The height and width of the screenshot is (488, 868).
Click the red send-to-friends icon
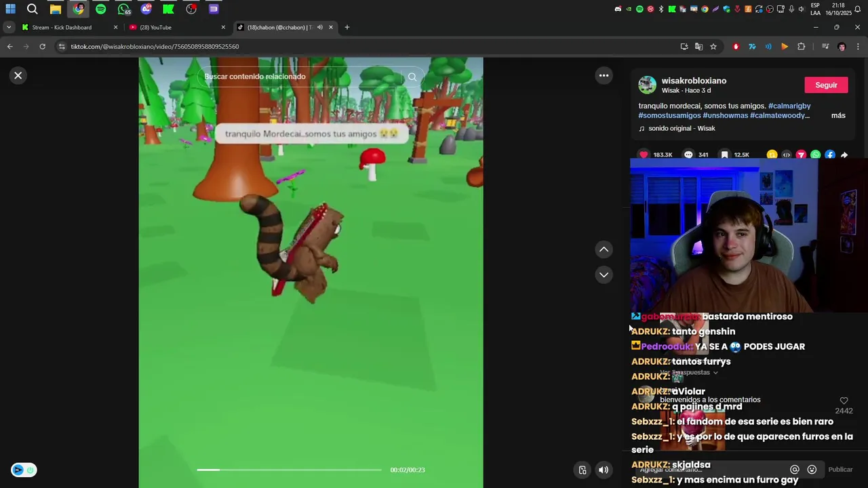[x=801, y=155]
